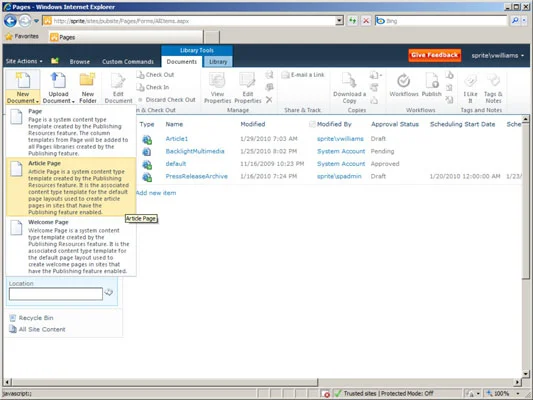Open the Workflows ribbon icon
533x400 pixels.
[403, 81]
